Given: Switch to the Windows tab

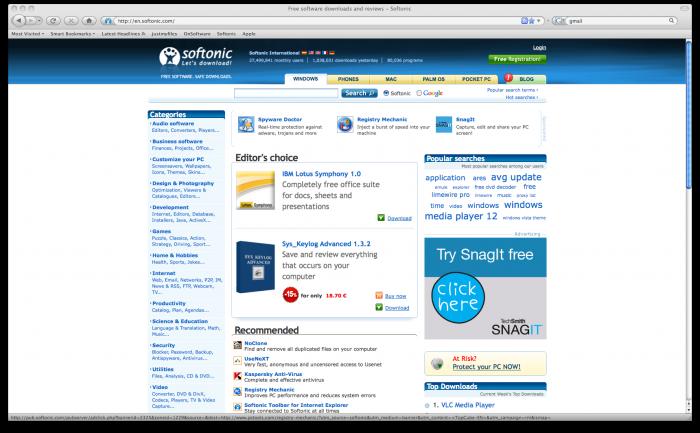Looking at the screenshot, I should 306,79.
